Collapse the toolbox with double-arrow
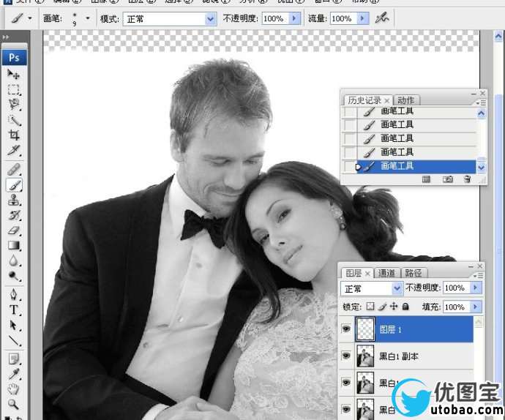Image resolution: width=505 pixels, height=420 pixels. point(6,37)
